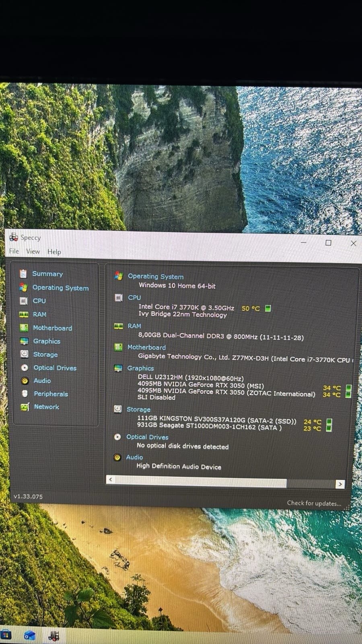The image size is (362, 644).
Task: Click the CPU temperature indicator next to 50 °C
Action: point(268,308)
